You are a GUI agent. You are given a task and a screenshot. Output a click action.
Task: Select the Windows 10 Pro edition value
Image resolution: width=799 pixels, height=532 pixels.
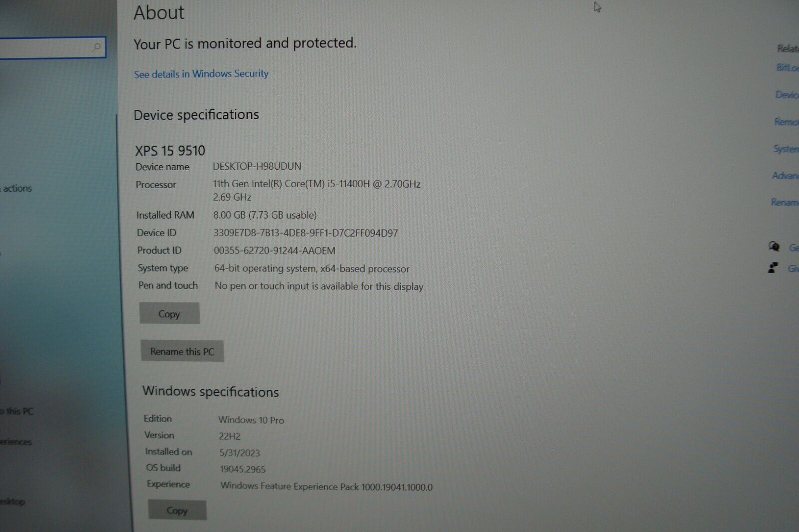click(x=251, y=420)
